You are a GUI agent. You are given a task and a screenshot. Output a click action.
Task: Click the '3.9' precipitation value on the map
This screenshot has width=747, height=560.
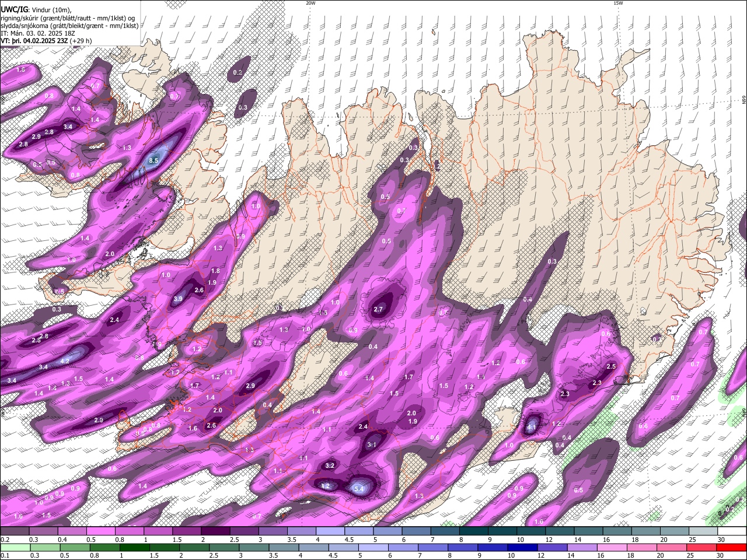pos(179,299)
